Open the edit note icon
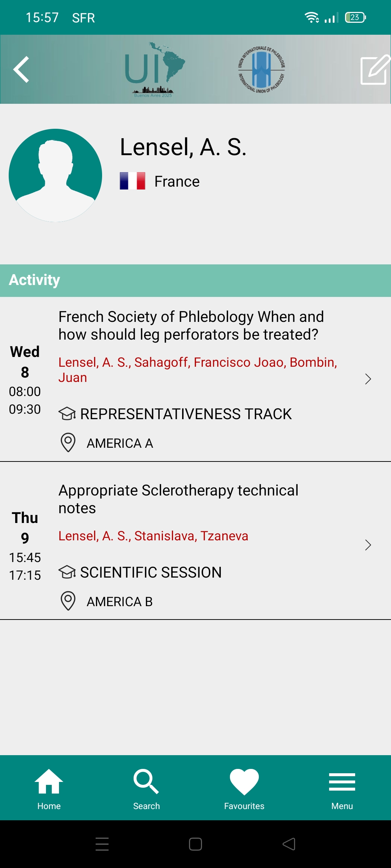The height and width of the screenshot is (868, 391). 375,70
